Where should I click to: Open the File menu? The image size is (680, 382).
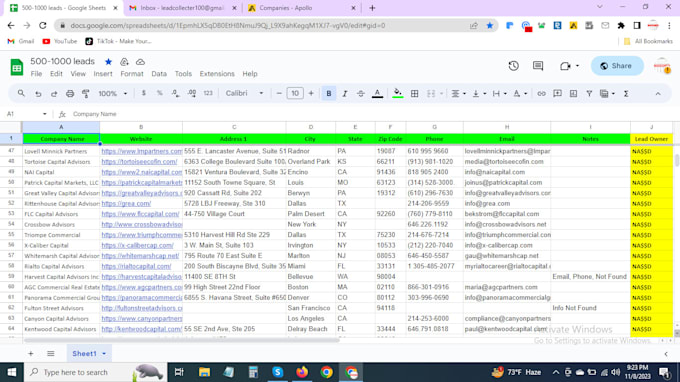click(x=36, y=74)
